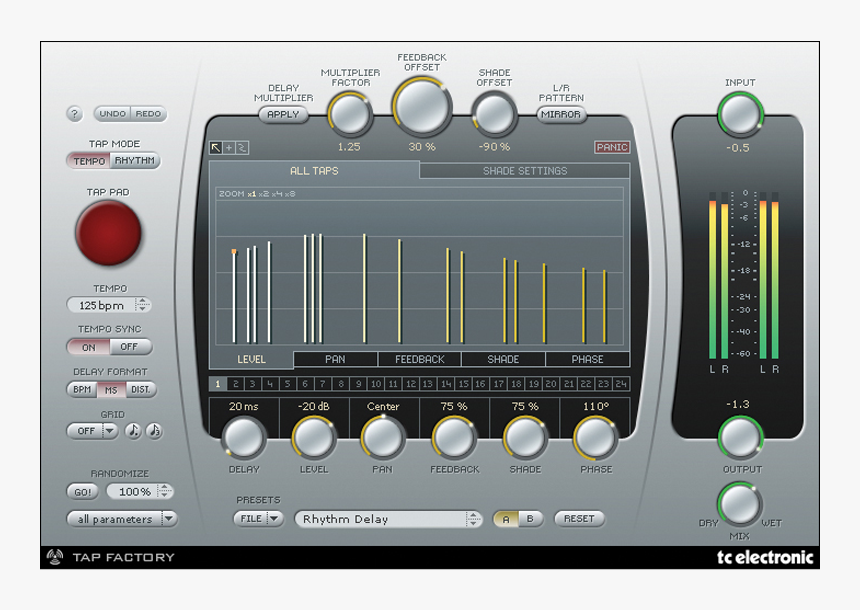Select the Feedback view tab

click(420, 359)
